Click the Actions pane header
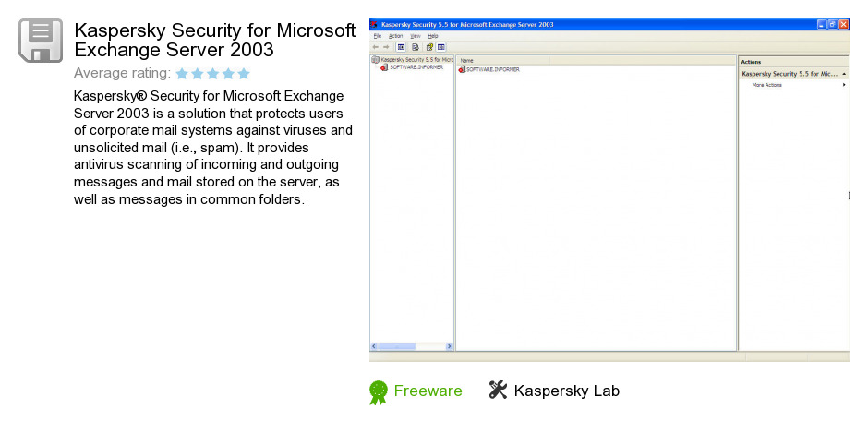This screenshot has height=433, width=868. pos(793,62)
